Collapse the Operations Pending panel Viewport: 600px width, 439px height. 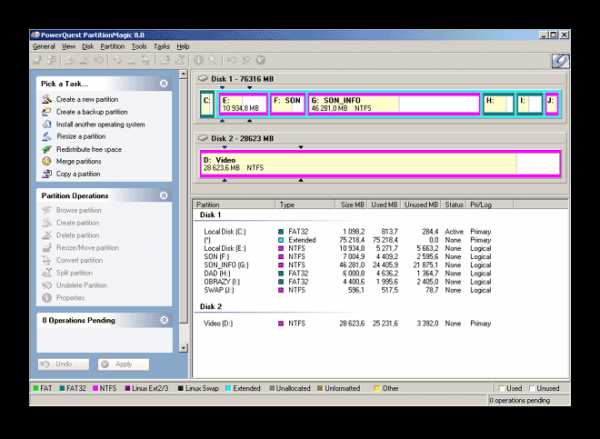click(164, 320)
